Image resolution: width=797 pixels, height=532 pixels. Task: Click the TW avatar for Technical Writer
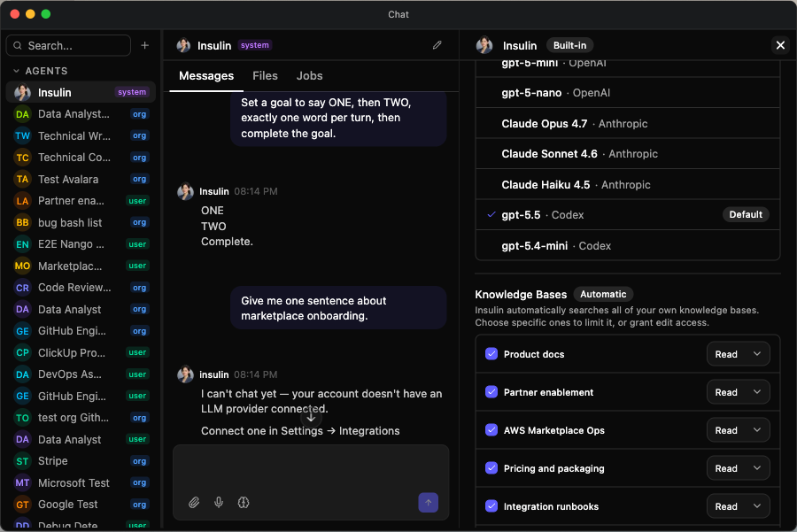tap(22, 135)
